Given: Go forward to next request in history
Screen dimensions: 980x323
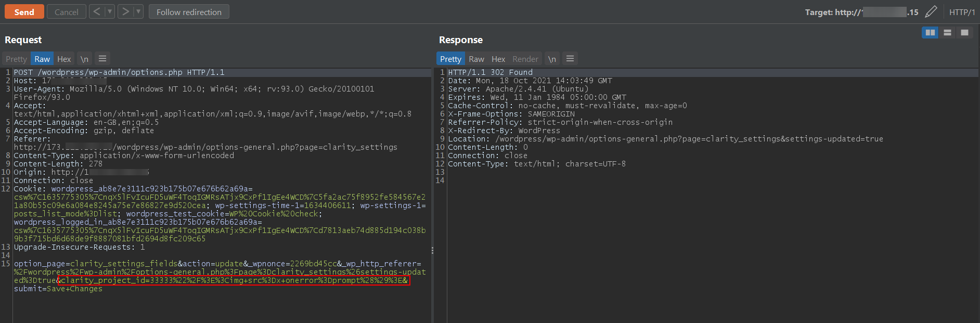Looking at the screenshot, I should (125, 11).
